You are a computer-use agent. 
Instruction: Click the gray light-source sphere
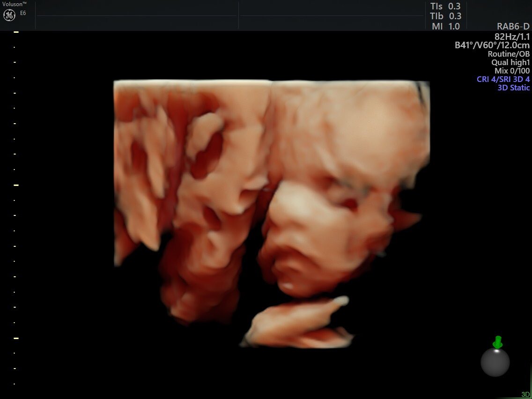[x=495, y=362]
